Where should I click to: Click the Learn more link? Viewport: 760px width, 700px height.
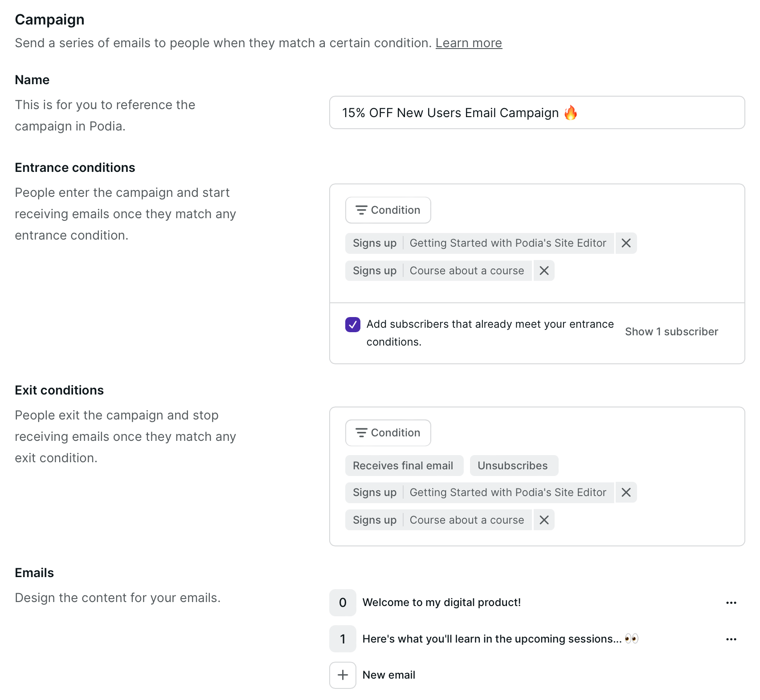coord(469,43)
